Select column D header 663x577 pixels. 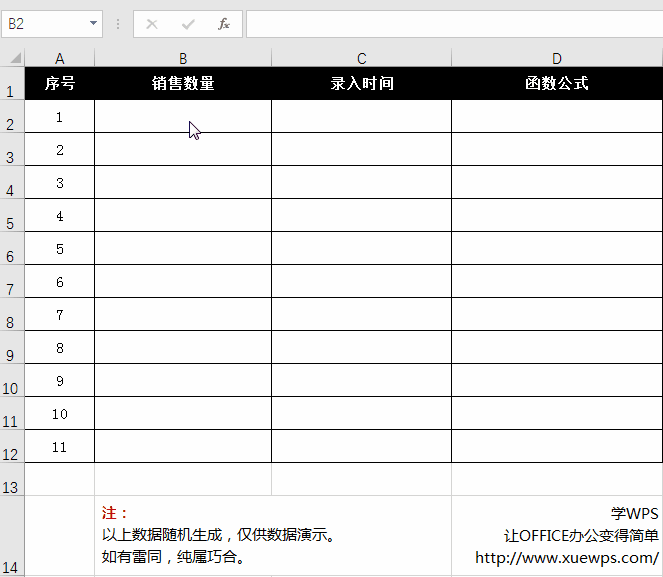click(x=556, y=58)
